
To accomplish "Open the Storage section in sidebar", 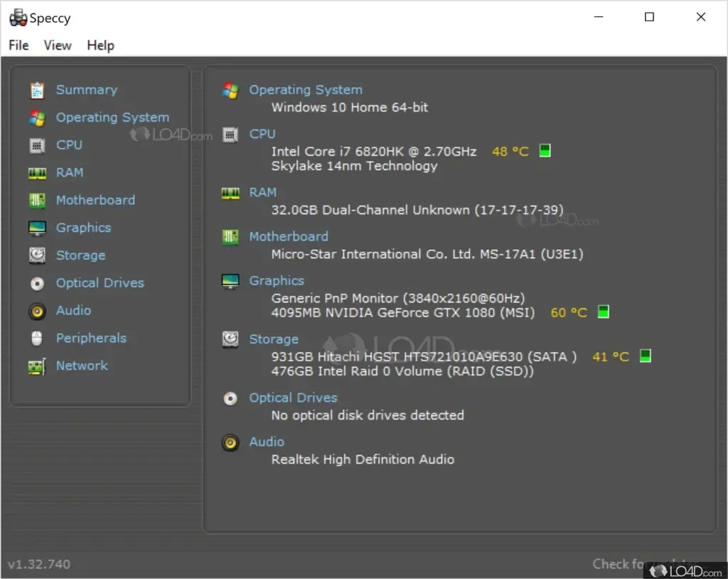I will point(81,255).
